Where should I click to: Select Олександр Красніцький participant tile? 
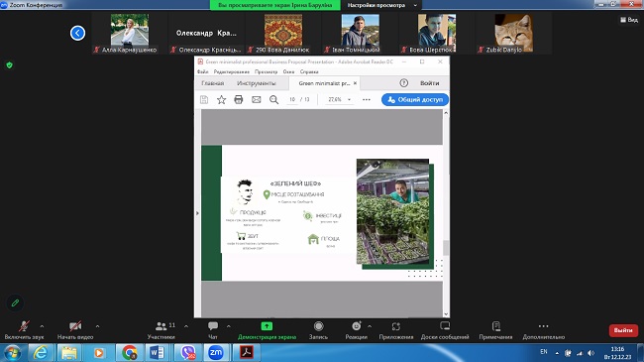click(206, 33)
